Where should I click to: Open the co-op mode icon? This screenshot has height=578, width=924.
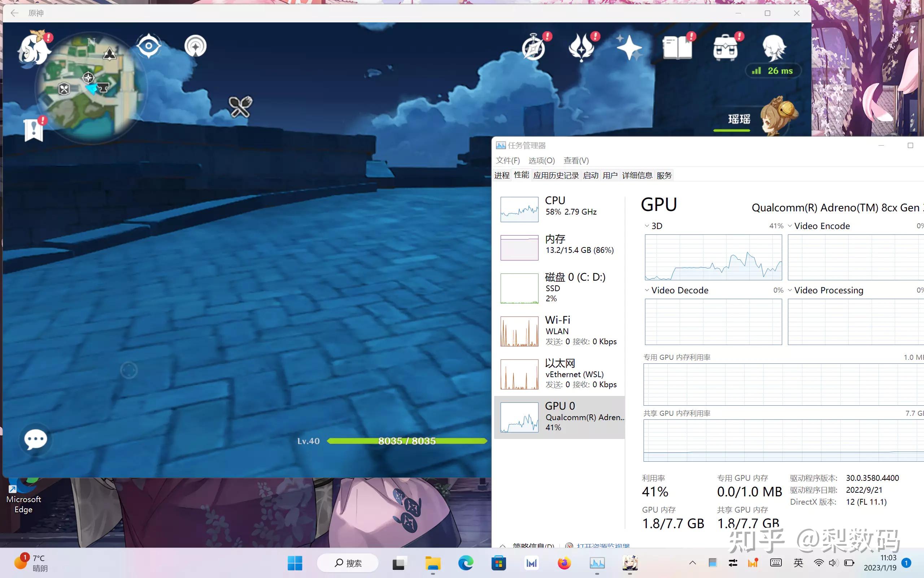(x=196, y=46)
